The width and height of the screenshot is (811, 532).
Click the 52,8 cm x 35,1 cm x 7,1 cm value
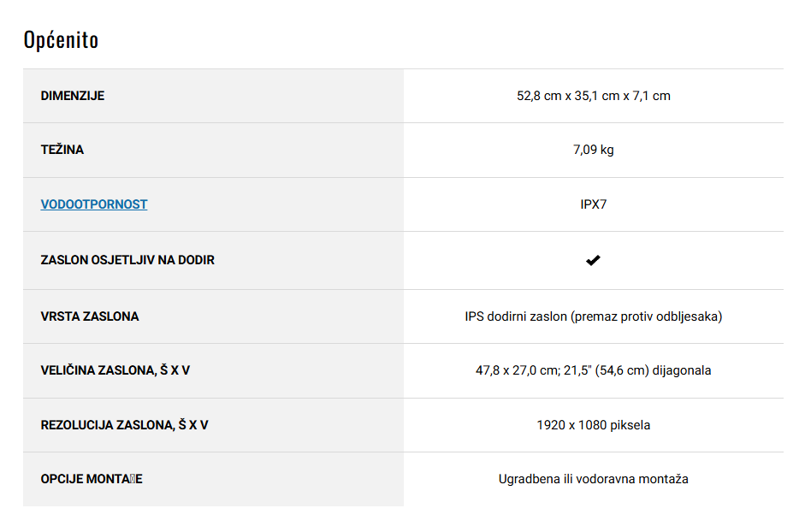click(593, 96)
